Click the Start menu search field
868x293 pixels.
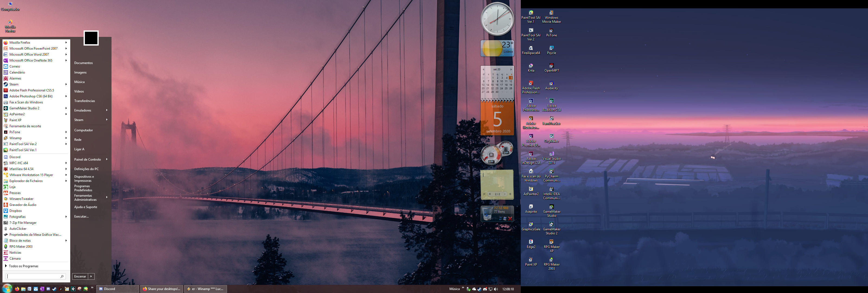pos(33,276)
